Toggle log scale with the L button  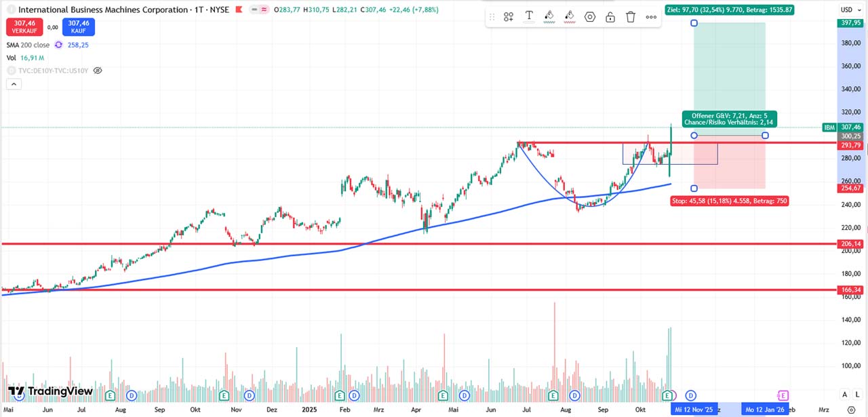pos(857,395)
